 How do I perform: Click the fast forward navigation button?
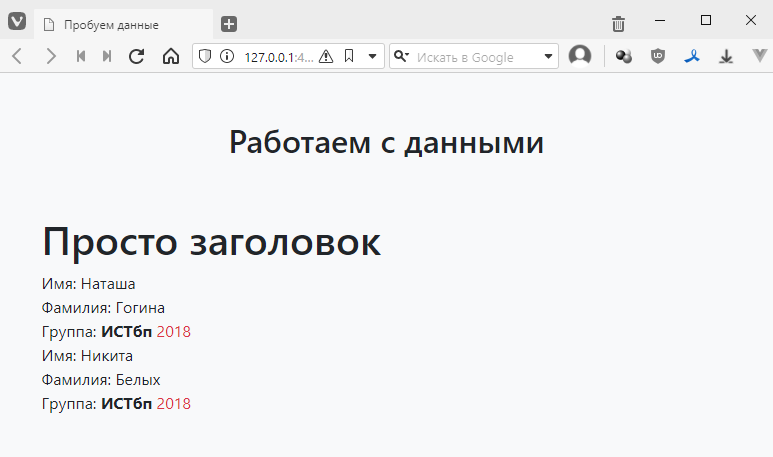click(107, 57)
